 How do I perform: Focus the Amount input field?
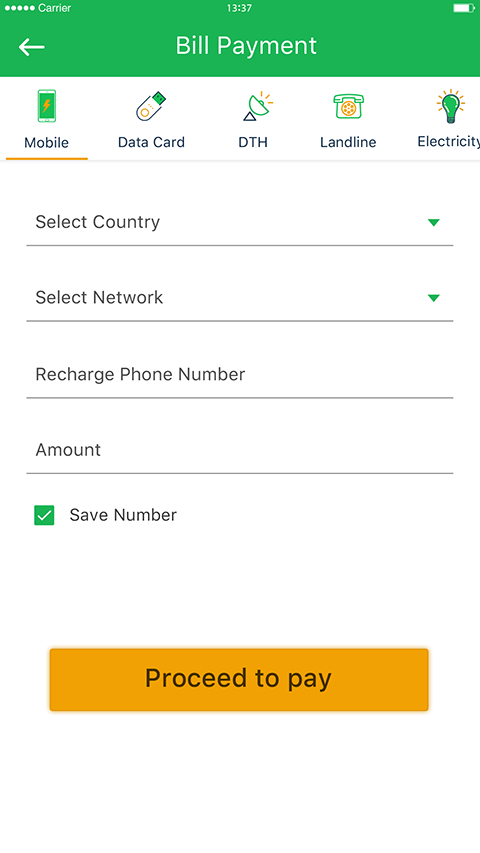click(x=240, y=450)
